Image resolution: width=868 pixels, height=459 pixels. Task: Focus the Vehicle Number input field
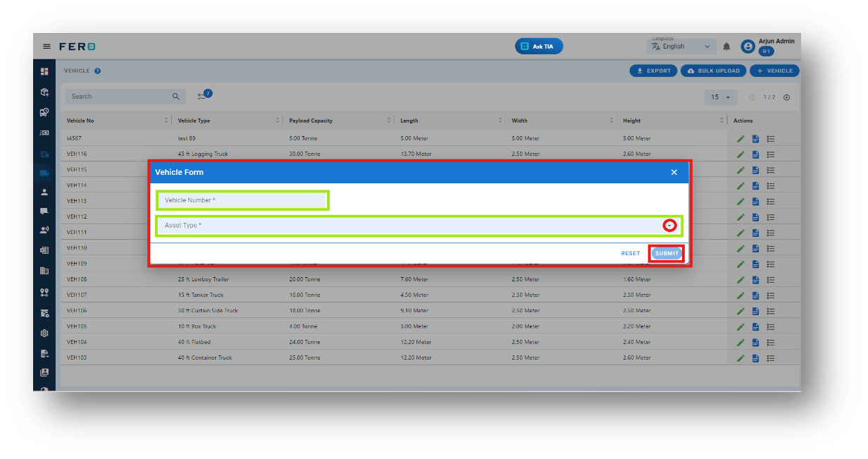(x=242, y=200)
